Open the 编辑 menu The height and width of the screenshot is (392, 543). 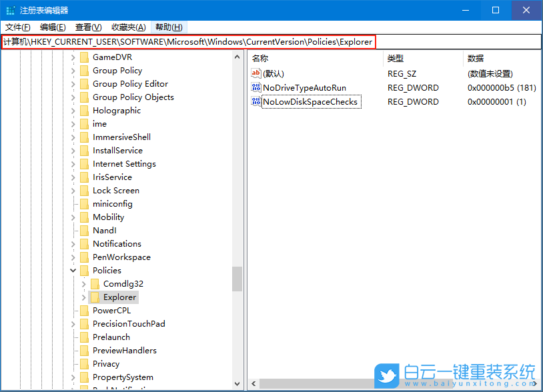(x=52, y=27)
